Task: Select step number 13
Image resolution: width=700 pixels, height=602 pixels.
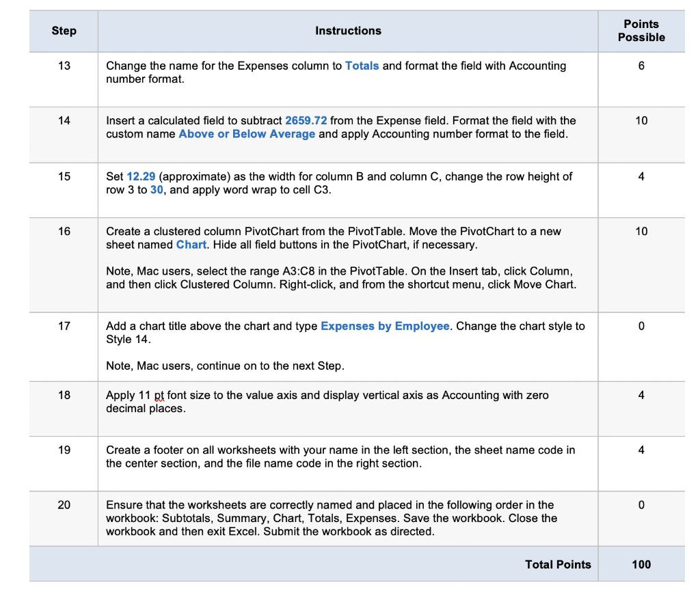Action: pos(64,66)
